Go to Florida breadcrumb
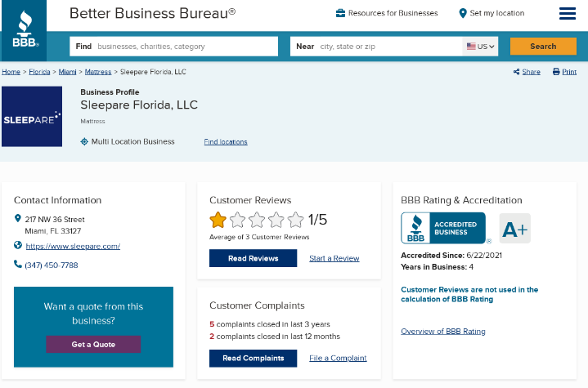This screenshot has width=588, height=388. click(x=39, y=72)
